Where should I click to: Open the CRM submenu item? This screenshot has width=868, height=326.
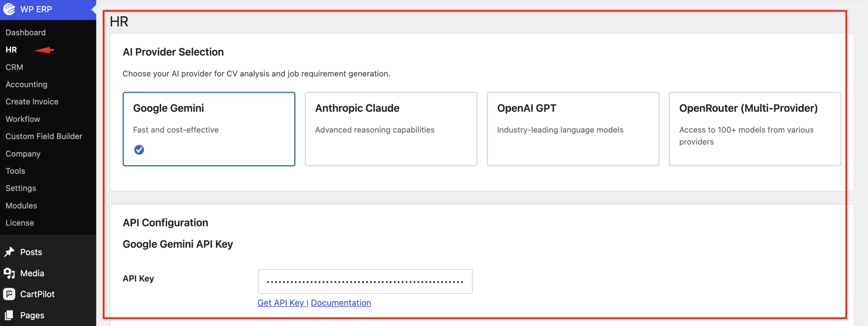coord(14,67)
